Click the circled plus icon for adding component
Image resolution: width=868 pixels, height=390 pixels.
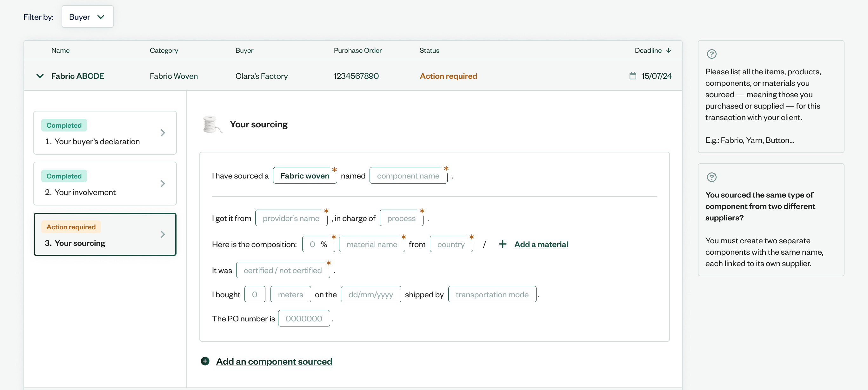pos(205,361)
